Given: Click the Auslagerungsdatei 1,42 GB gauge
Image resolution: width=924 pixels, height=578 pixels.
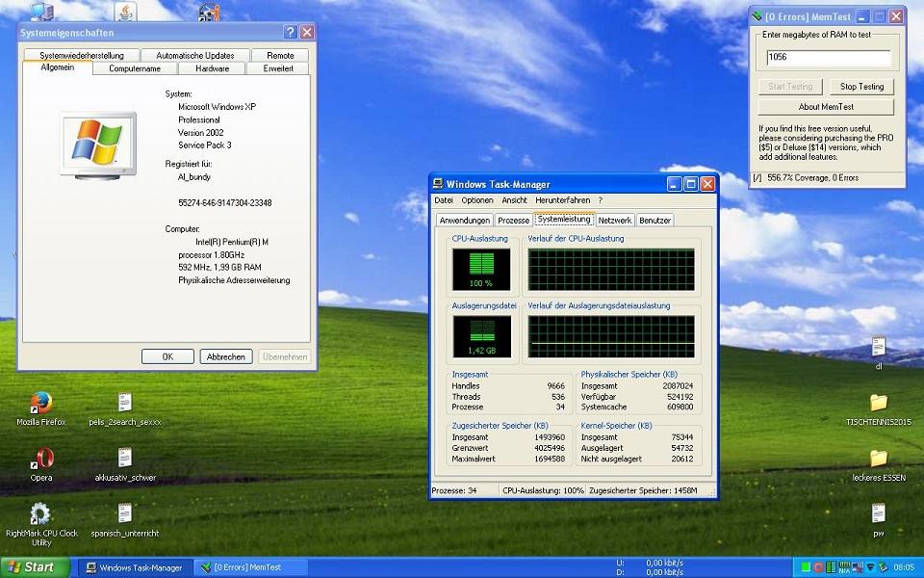Looking at the screenshot, I should click(481, 336).
